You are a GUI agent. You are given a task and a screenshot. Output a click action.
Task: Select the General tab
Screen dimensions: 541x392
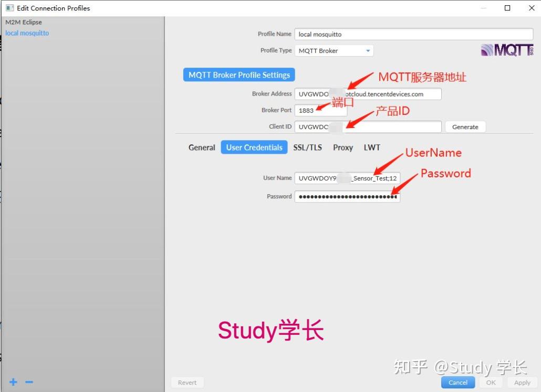click(201, 147)
